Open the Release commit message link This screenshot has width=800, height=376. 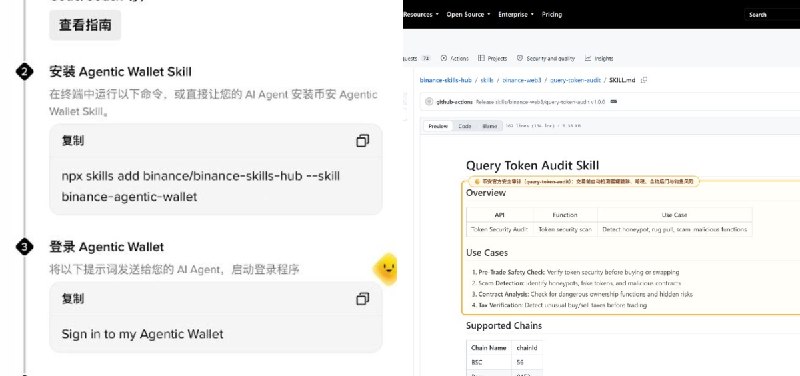pyautogui.click(x=540, y=102)
